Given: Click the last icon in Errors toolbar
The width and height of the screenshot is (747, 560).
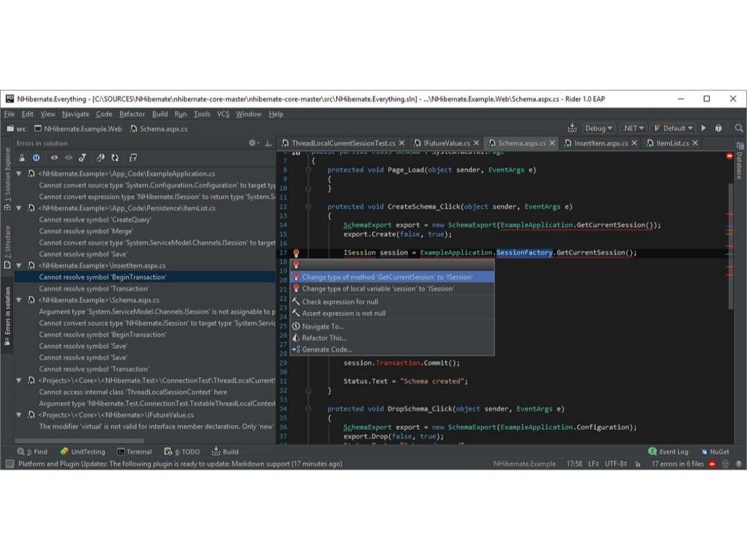Looking at the screenshot, I should click(133, 158).
